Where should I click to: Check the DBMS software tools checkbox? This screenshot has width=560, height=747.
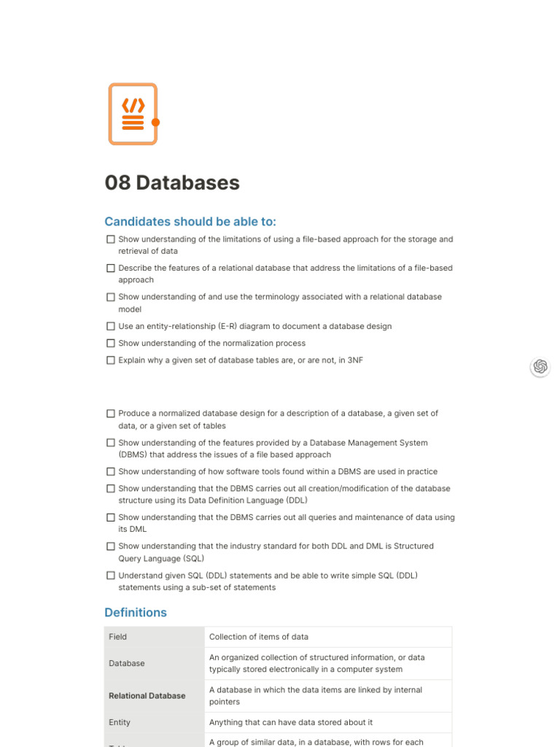[x=111, y=471]
